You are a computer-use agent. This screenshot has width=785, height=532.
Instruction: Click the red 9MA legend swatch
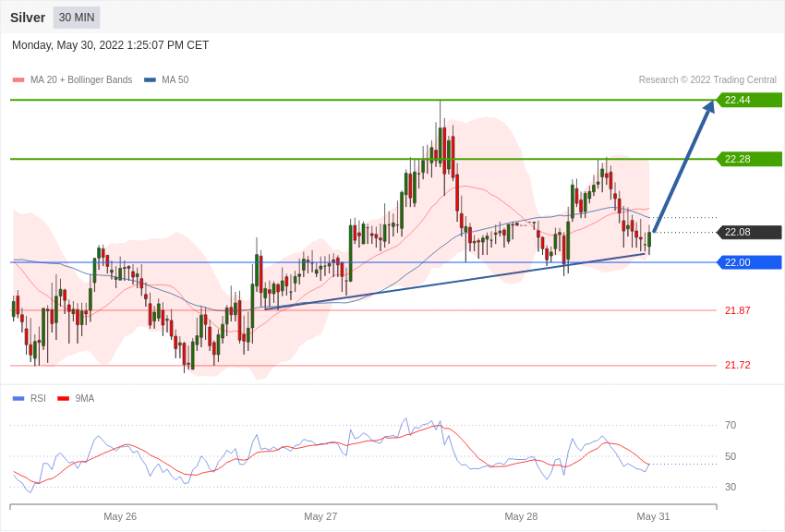(x=63, y=398)
